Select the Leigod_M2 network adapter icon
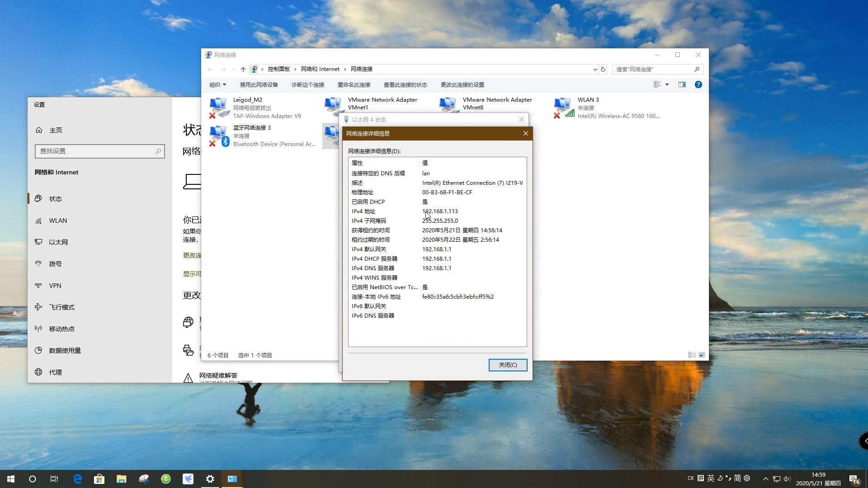The image size is (868, 488). [x=219, y=108]
